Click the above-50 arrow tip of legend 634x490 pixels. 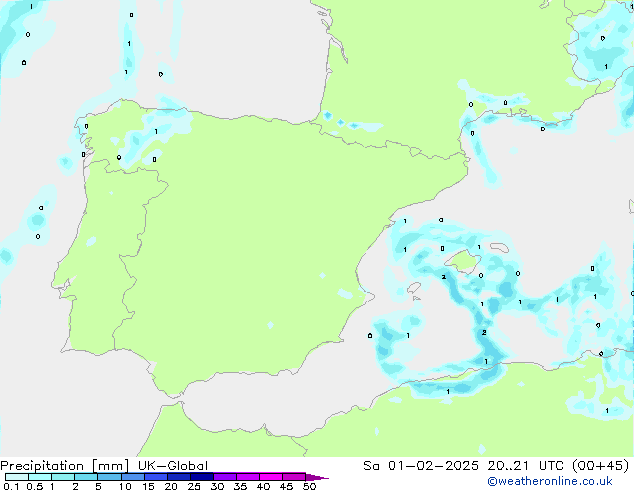pyautogui.click(x=317, y=477)
